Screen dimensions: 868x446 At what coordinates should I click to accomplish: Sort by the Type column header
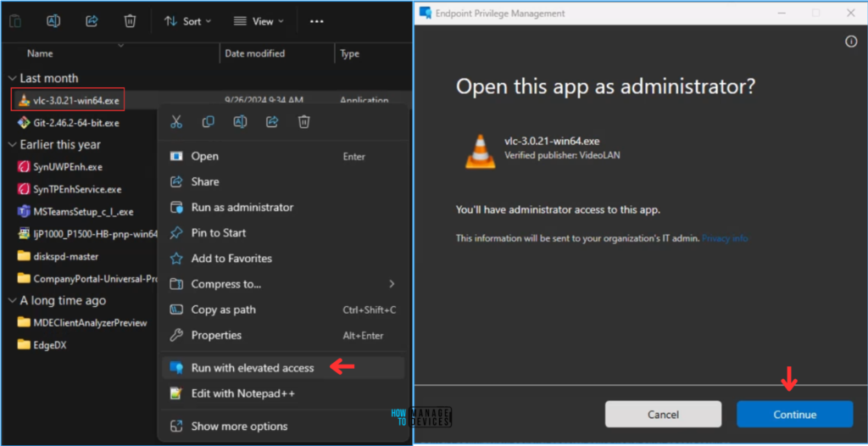(349, 53)
